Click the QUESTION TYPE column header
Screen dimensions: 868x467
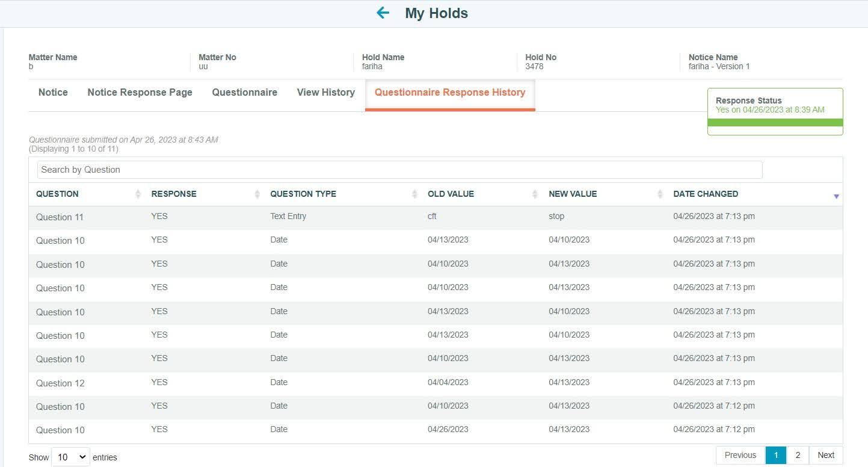coord(303,194)
